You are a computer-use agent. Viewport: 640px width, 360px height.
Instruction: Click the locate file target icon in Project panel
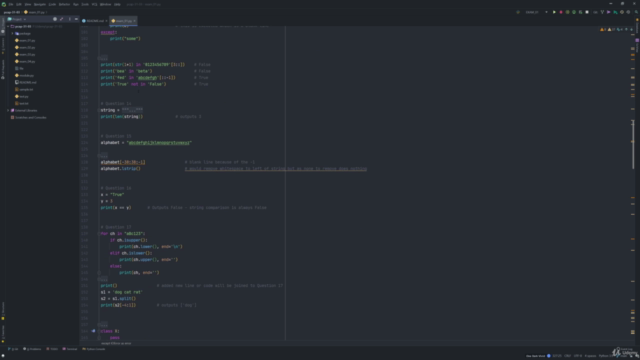(x=55, y=19)
